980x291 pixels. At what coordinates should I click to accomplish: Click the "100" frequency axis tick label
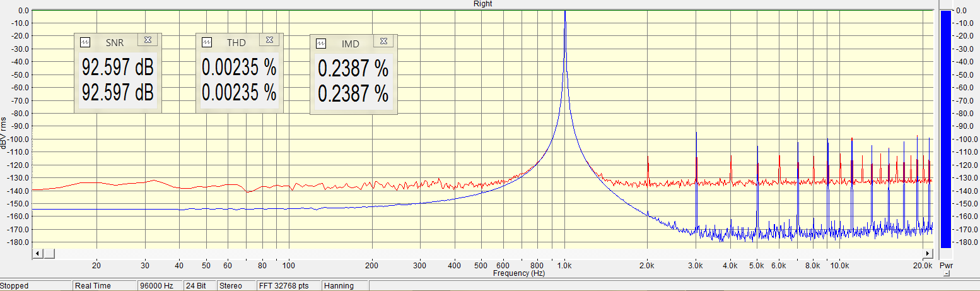[x=289, y=266]
